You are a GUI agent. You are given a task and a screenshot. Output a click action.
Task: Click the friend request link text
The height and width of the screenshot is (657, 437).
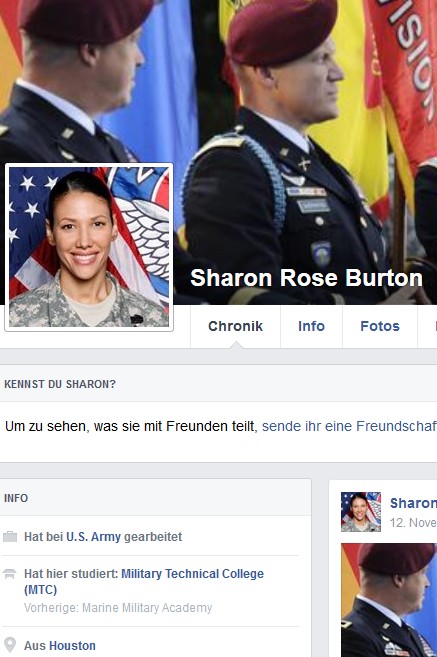coord(349,426)
